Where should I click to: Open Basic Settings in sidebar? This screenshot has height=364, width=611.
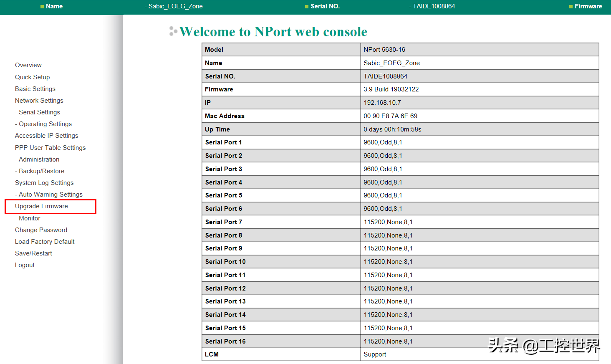35,89
